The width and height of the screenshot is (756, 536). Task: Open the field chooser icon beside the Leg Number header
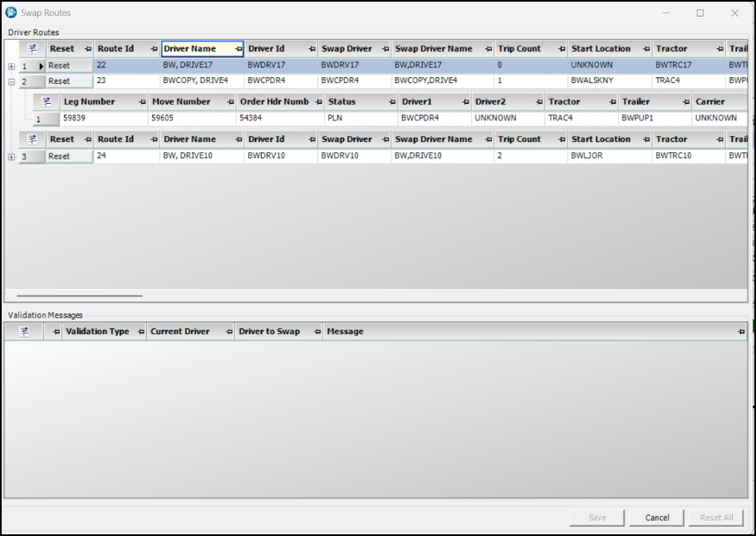pos(47,101)
